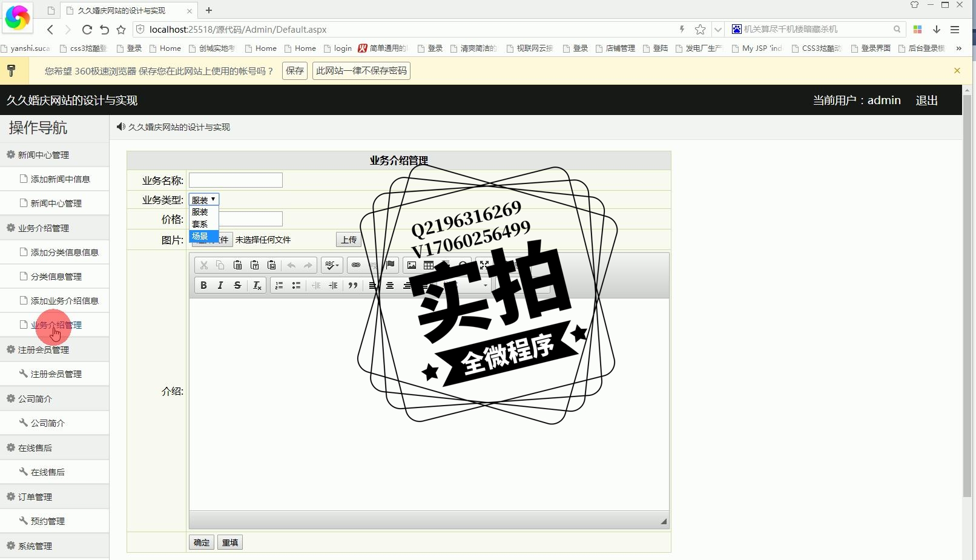
Task: Undo the last editor action
Action: point(291,265)
